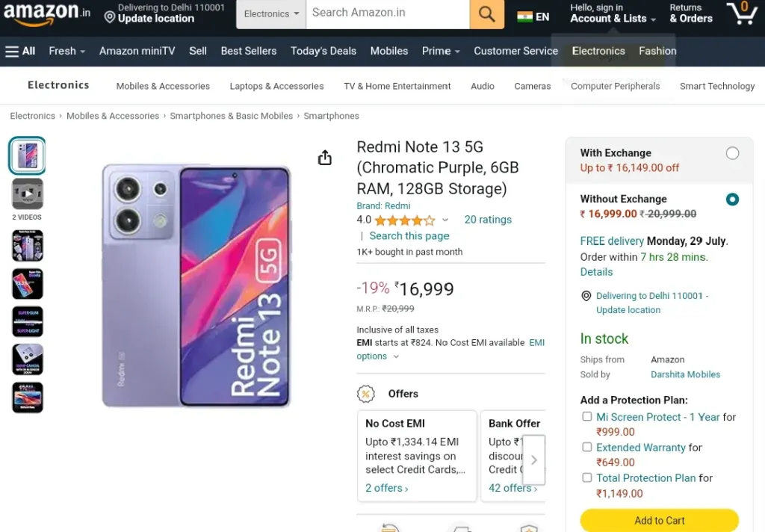765x532 pixels.
Task: Click the Add to Cart button
Action: (x=659, y=520)
